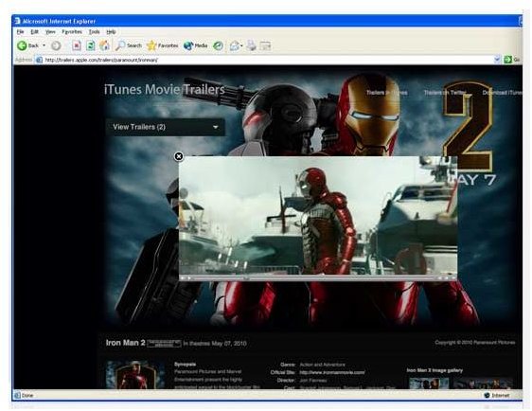
Task: Click the trailer video frame
Action: coord(318,216)
